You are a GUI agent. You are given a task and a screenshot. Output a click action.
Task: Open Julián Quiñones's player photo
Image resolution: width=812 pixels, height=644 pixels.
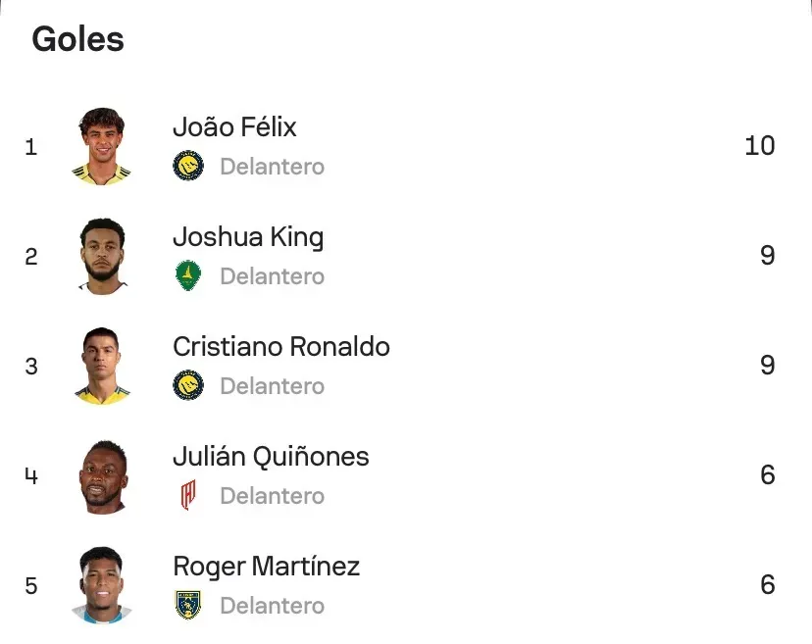101,475
